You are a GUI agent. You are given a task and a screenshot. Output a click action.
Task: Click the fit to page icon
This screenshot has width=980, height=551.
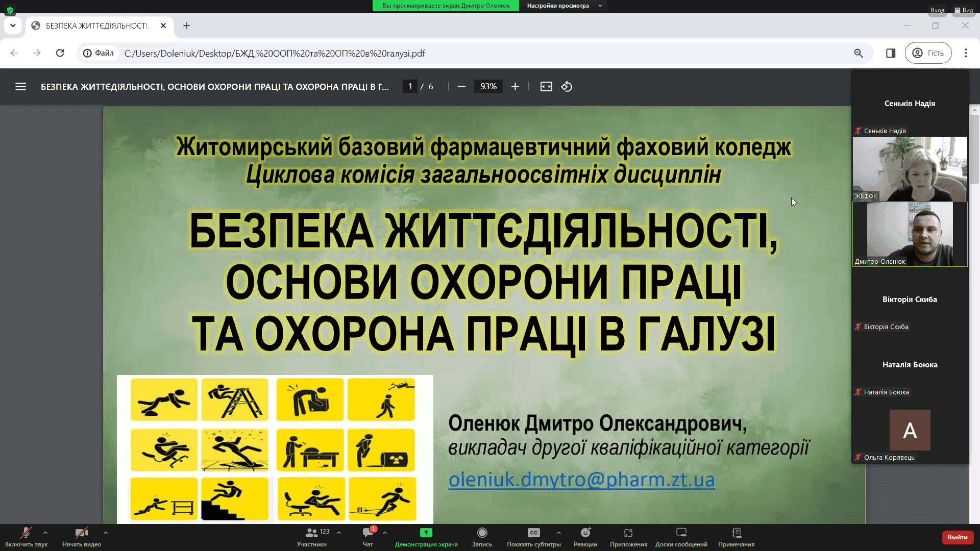point(546,87)
